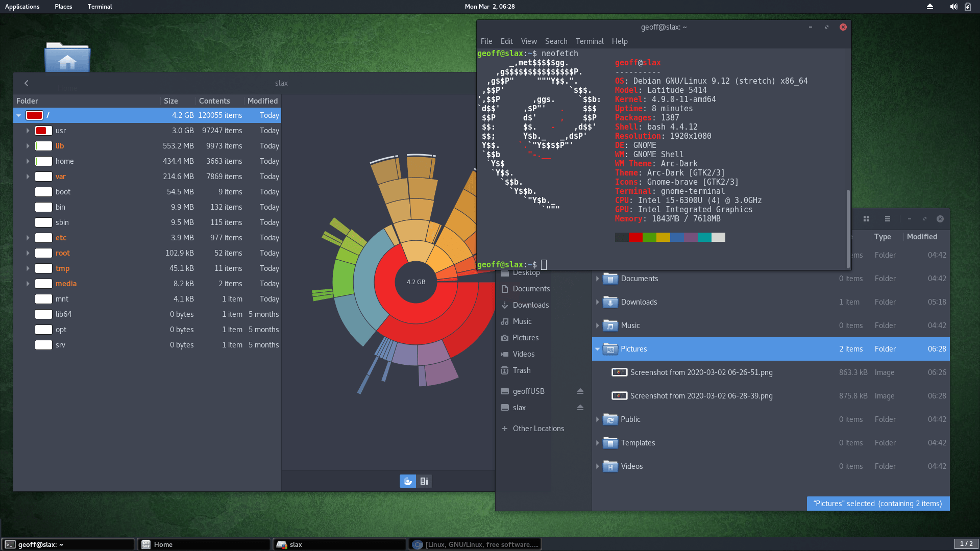The height and width of the screenshot is (551, 980).
Task: Open the Applications menu
Action: 22,7
